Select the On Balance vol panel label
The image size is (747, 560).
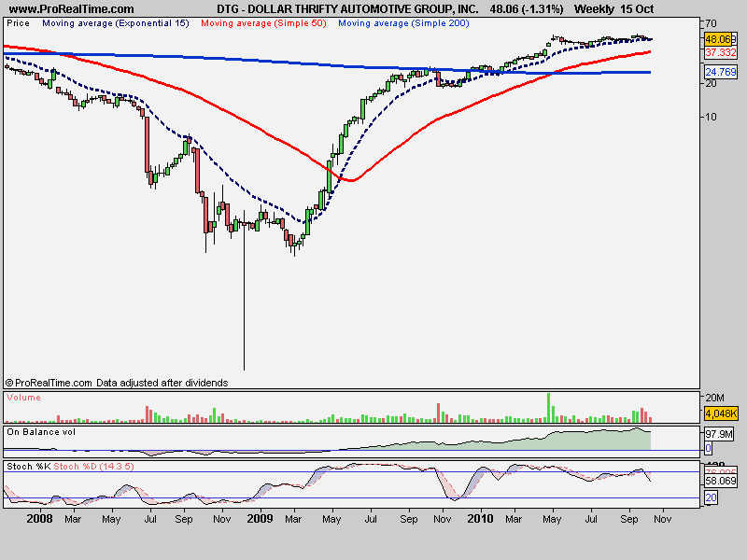tap(41, 432)
